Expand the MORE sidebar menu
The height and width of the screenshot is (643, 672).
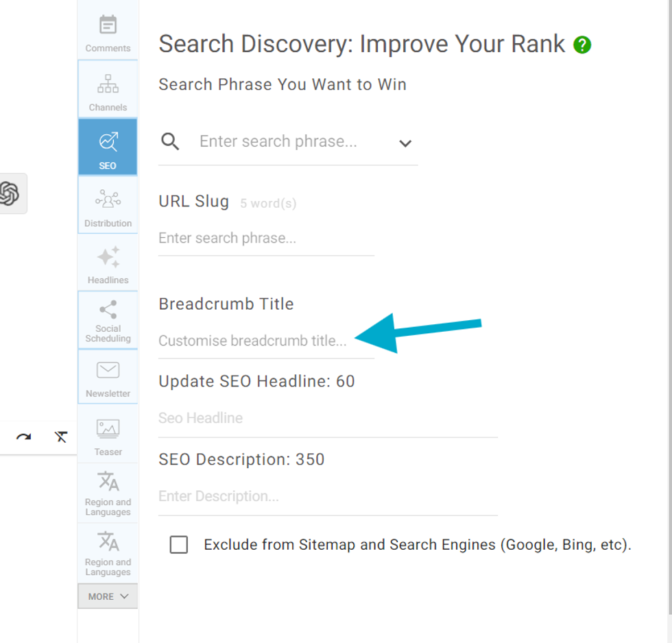(108, 596)
